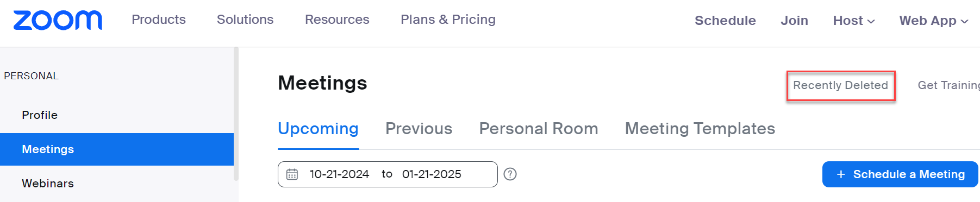
Task: Click the Zoom logo
Action: (58, 20)
